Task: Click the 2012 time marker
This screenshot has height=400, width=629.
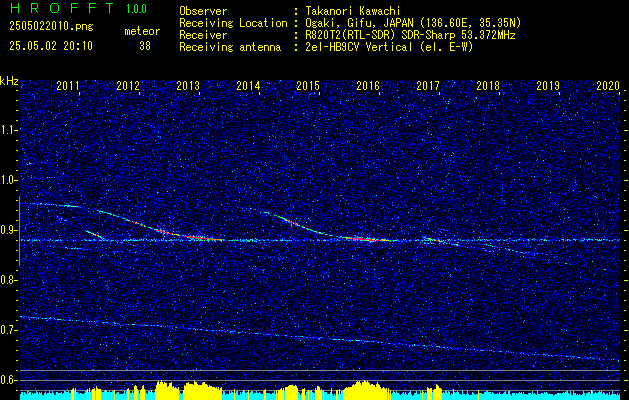Action: [x=128, y=85]
